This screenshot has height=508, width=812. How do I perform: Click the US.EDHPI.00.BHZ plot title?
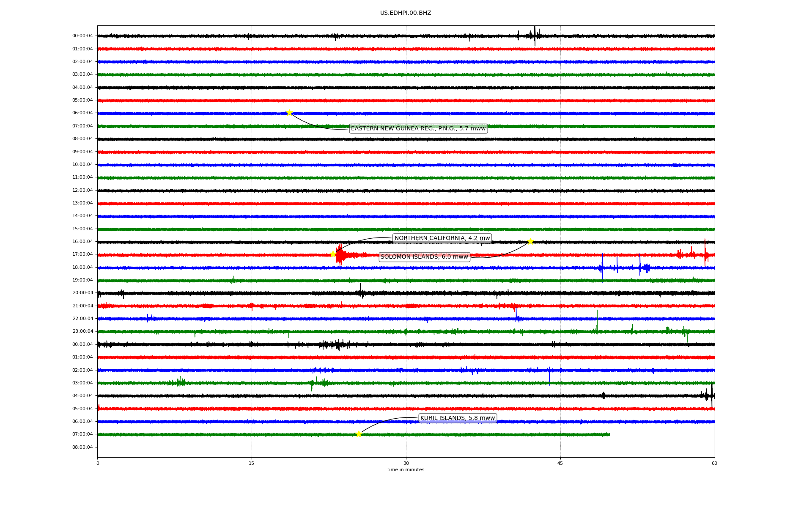pyautogui.click(x=406, y=13)
